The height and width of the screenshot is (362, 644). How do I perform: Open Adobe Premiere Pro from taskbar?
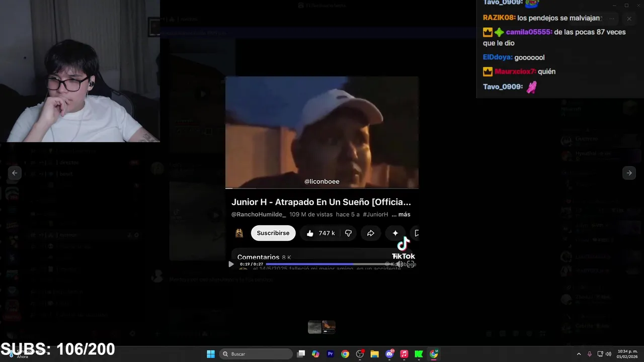click(x=330, y=354)
